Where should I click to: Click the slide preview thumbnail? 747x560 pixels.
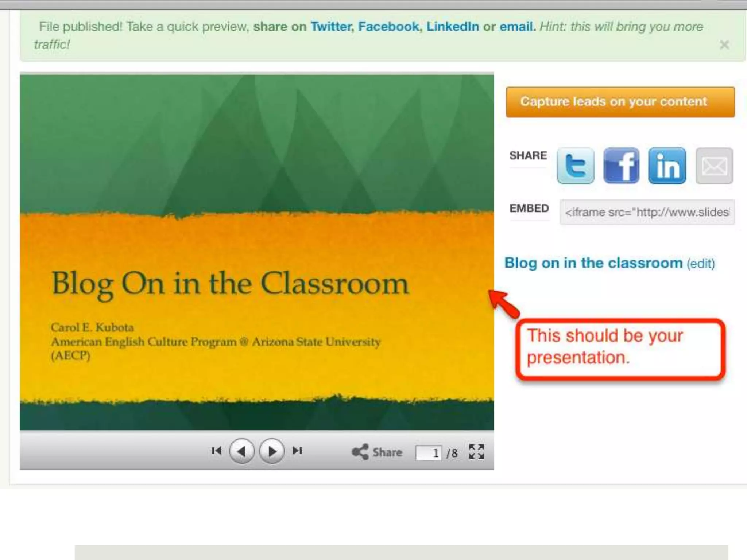257,252
